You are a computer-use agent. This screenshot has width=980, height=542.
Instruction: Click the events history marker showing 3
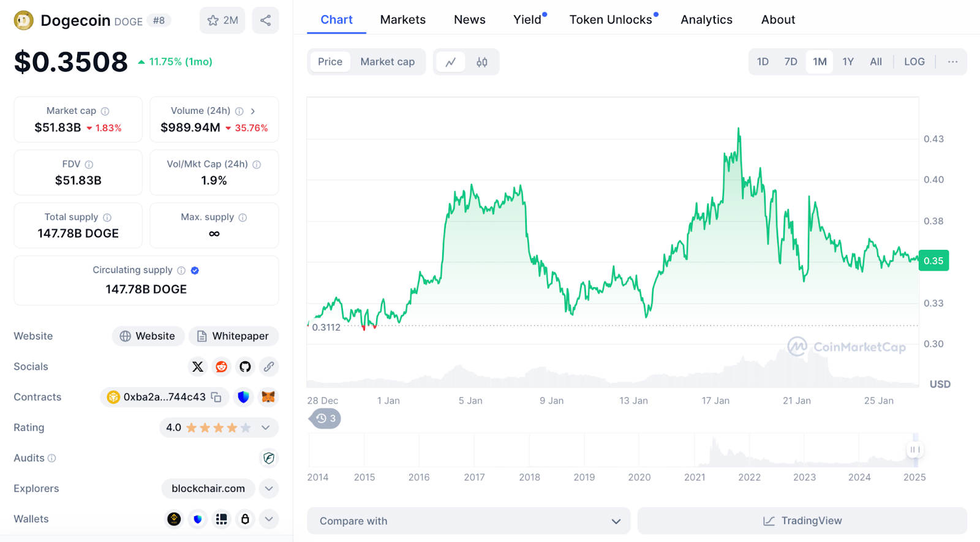[326, 418]
